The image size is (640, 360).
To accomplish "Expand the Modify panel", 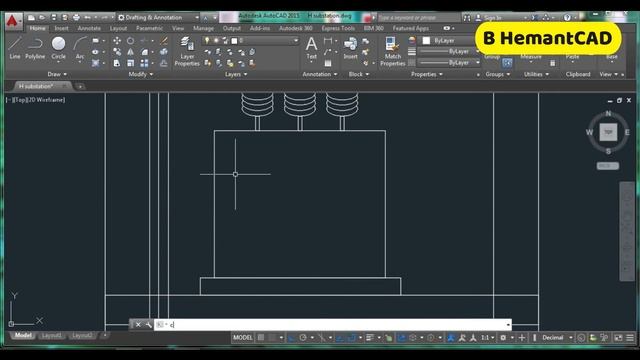I will click(141, 74).
